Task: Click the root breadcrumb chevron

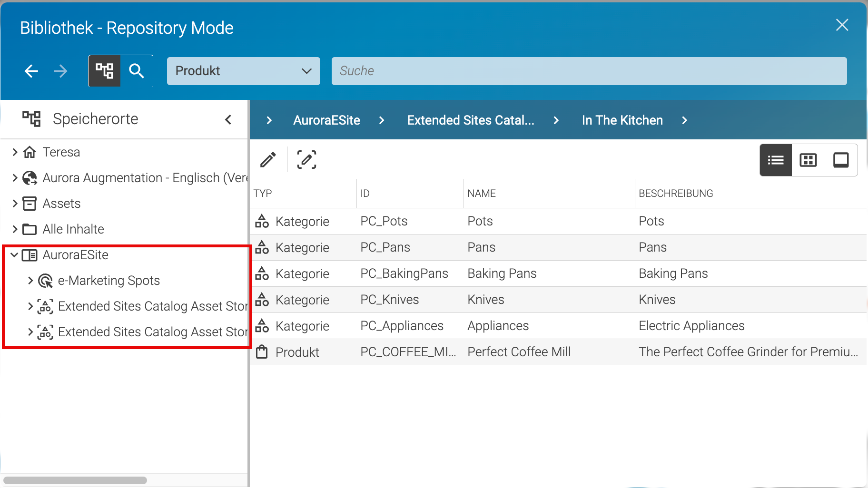Action: click(x=269, y=120)
